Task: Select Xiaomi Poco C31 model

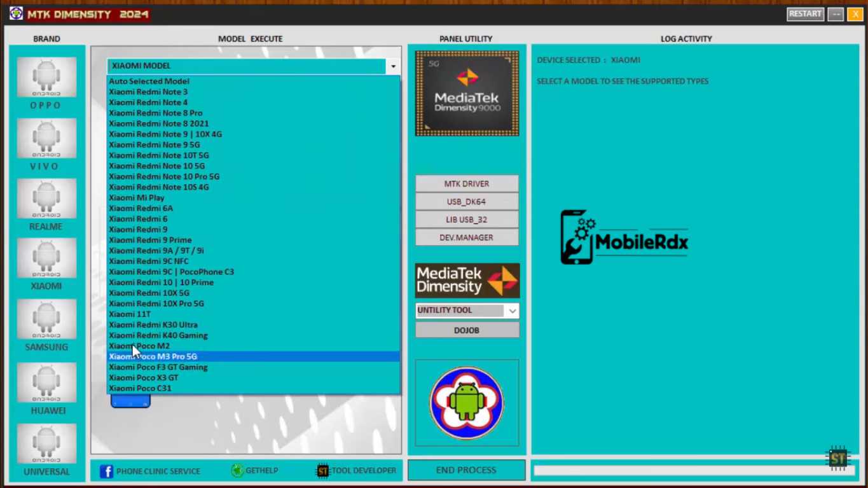Action: (x=253, y=389)
